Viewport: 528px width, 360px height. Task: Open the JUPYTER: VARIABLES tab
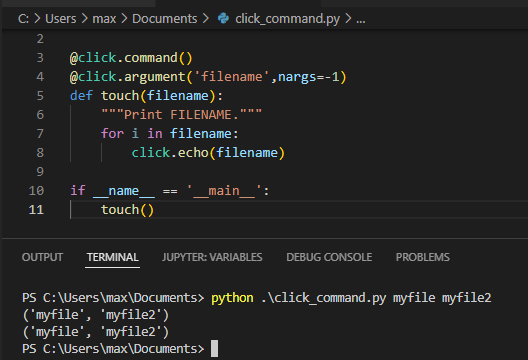pyautogui.click(x=212, y=257)
